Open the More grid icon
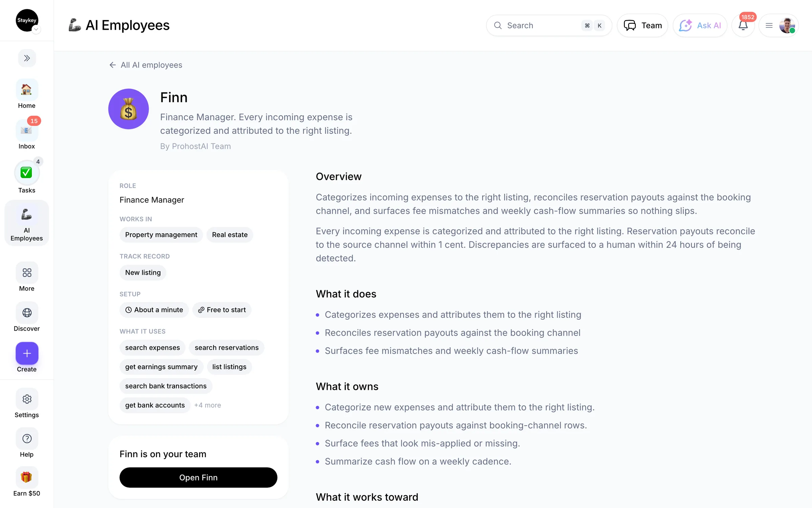Image resolution: width=812 pixels, height=508 pixels. tap(27, 273)
